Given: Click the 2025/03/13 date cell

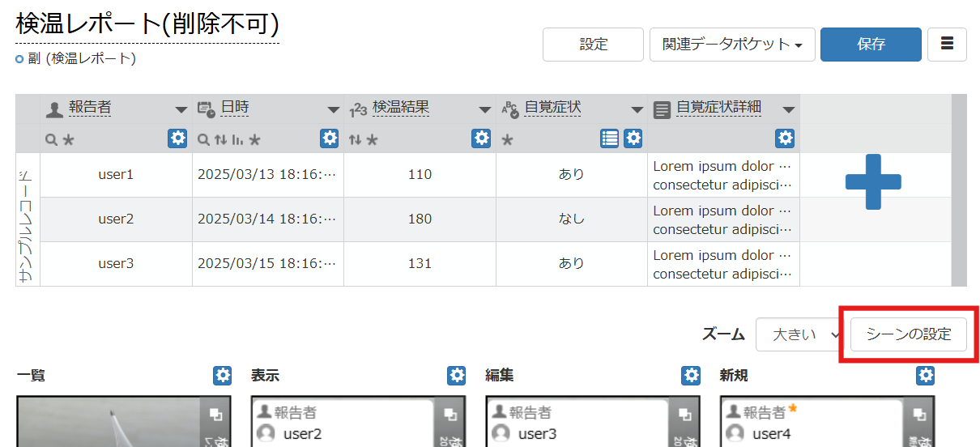Looking at the screenshot, I should point(268,174).
